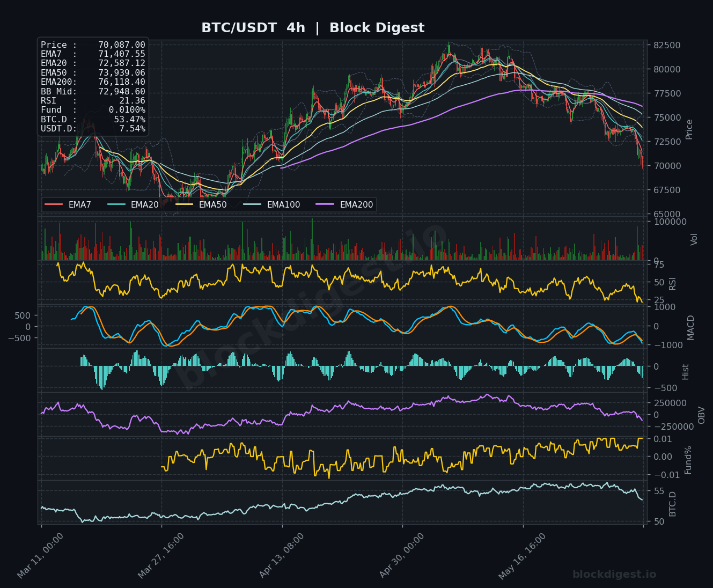Click the RSI axis label

tap(672, 283)
